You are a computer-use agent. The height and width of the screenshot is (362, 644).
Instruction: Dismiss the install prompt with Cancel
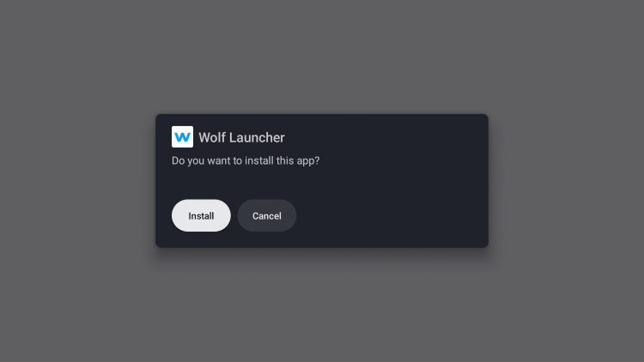point(267,215)
